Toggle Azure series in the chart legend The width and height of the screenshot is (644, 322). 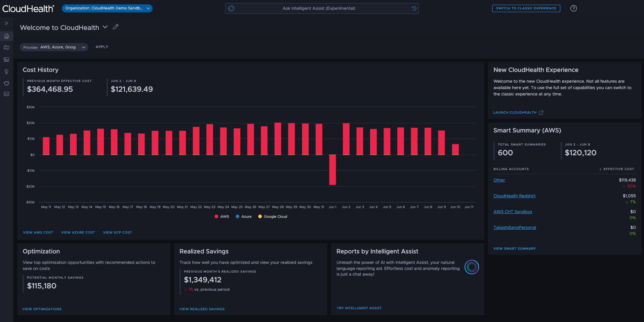point(243,216)
